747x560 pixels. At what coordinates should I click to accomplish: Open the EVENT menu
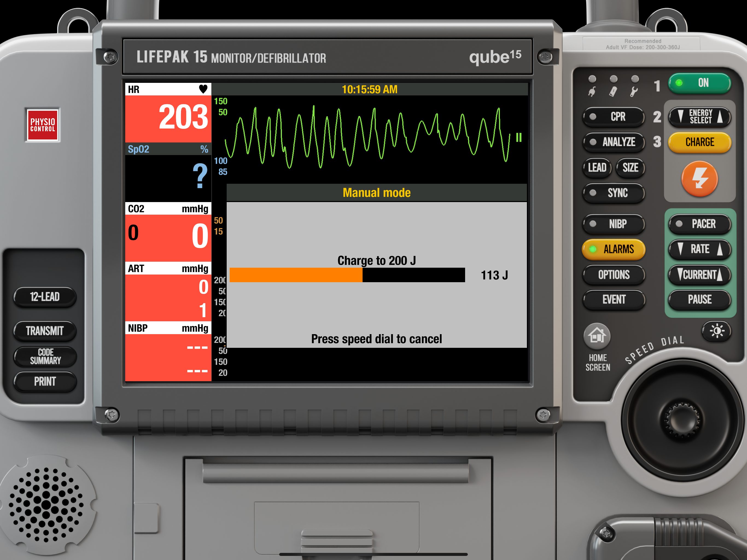613,300
